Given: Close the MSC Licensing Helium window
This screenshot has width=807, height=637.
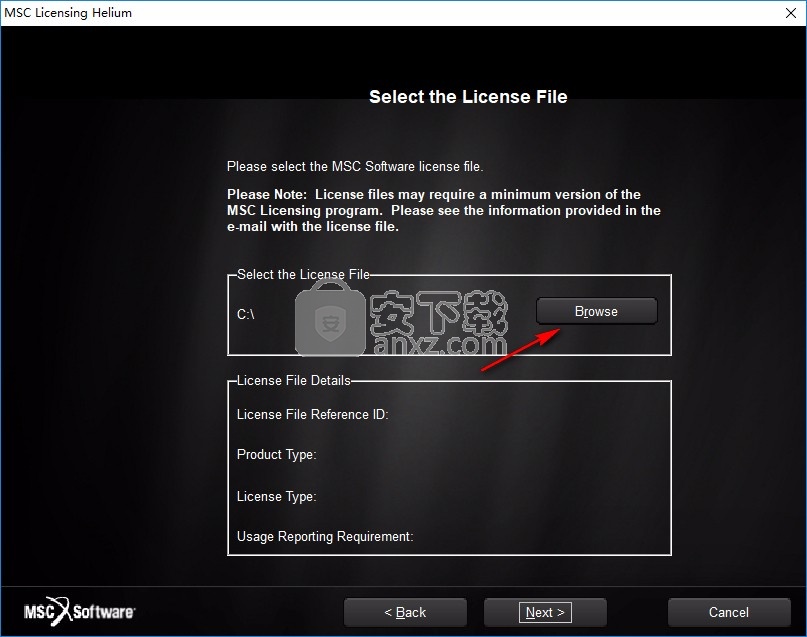Looking at the screenshot, I should coord(791,13).
